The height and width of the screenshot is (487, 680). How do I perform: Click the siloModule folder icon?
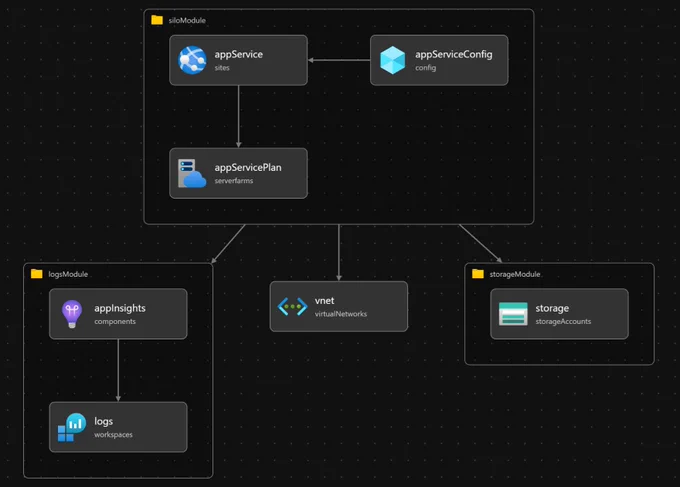click(x=157, y=20)
